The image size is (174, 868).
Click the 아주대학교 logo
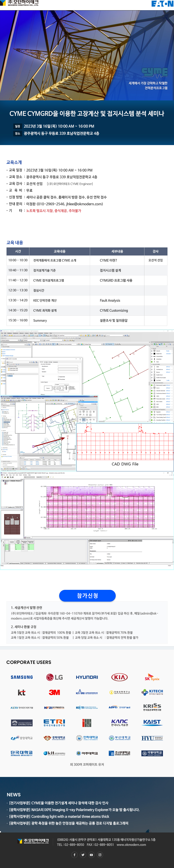87,753
